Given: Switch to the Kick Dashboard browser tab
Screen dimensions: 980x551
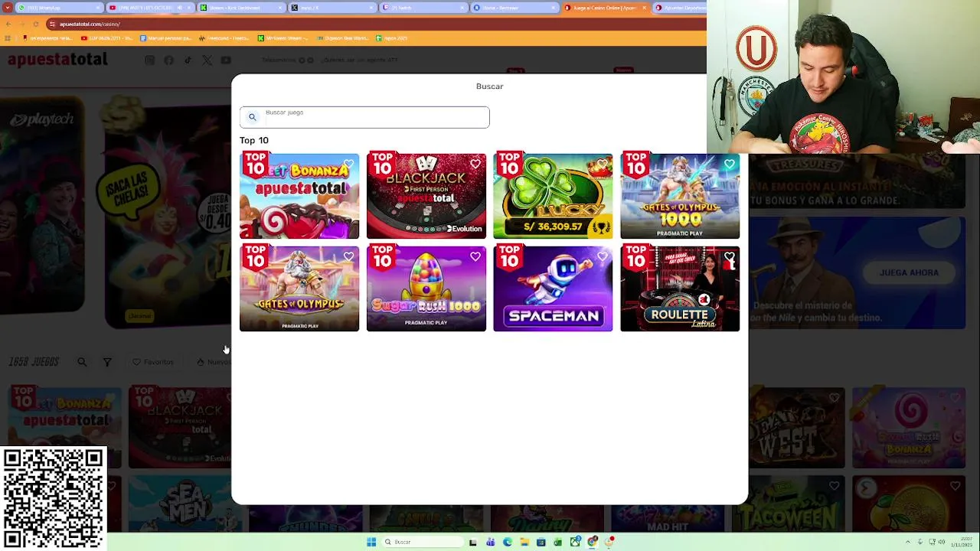Looking at the screenshot, I should [242, 8].
